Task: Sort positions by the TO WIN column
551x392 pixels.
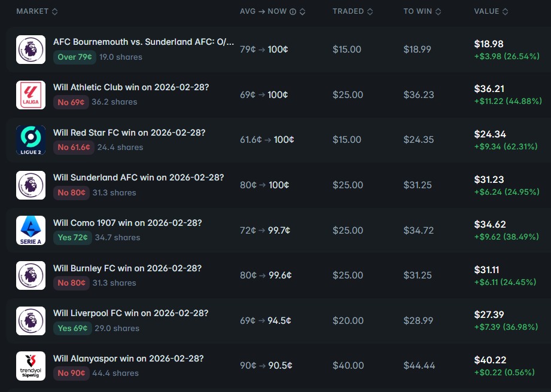Action: [422, 12]
